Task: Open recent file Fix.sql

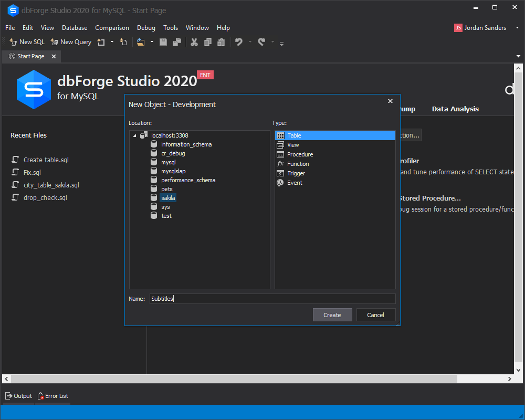Action: click(x=32, y=173)
